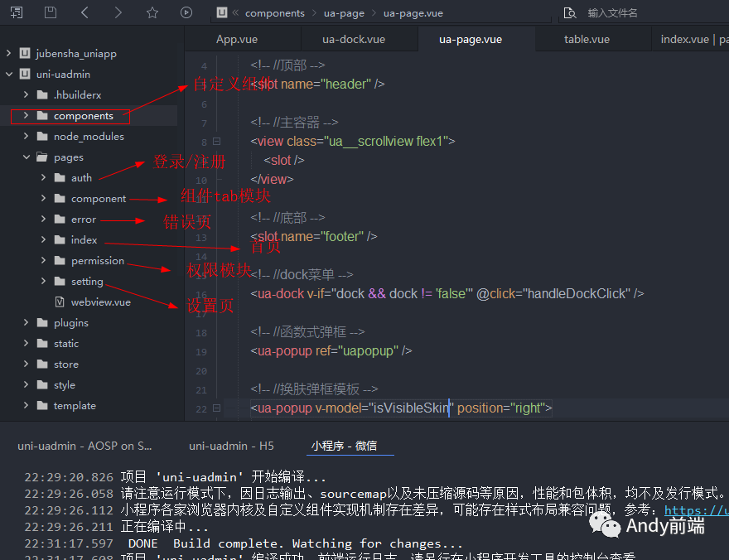The width and height of the screenshot is (729, 560).
Task: Open the table.vue editor tab
Action: click(587, 39)
